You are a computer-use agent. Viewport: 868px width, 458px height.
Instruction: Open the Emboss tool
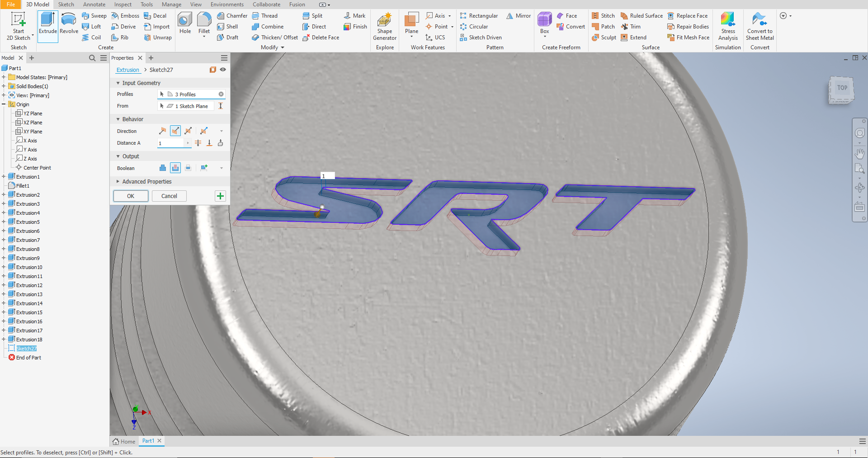click(x=125, y=16)
